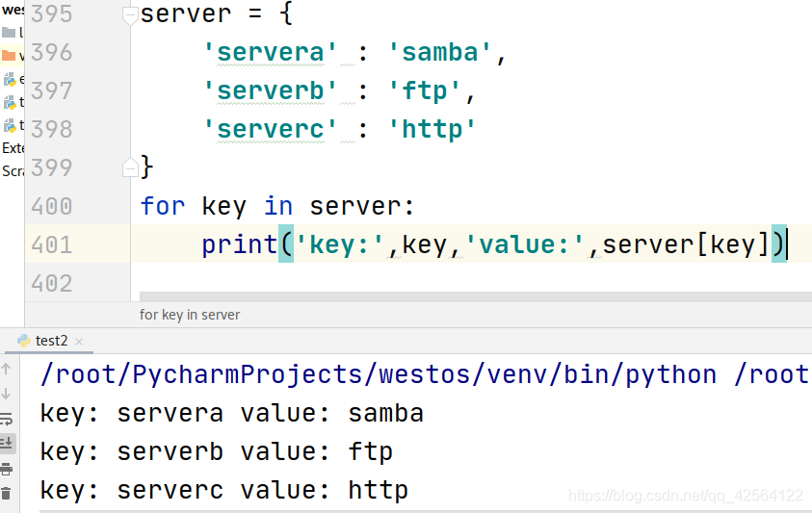
Task: Click line number 402 in the gutter
Action: [x=51, y=284]
